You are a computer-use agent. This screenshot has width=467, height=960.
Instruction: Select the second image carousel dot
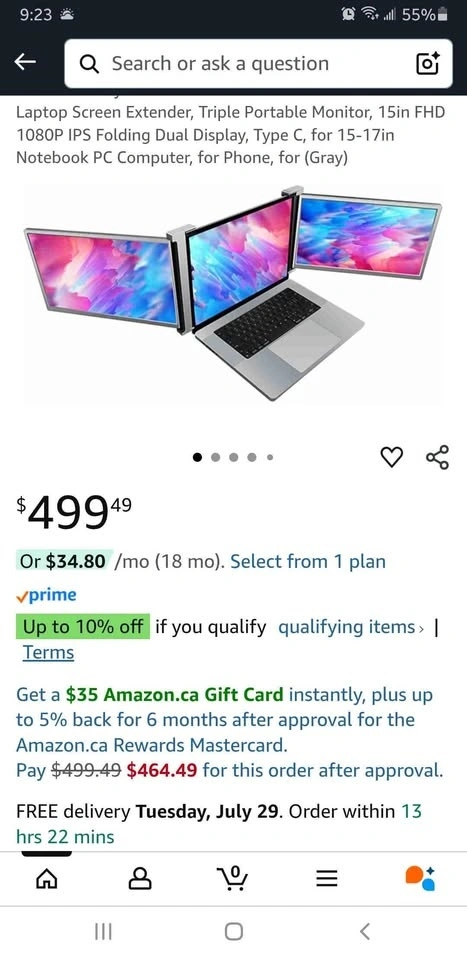click(215, 457)
